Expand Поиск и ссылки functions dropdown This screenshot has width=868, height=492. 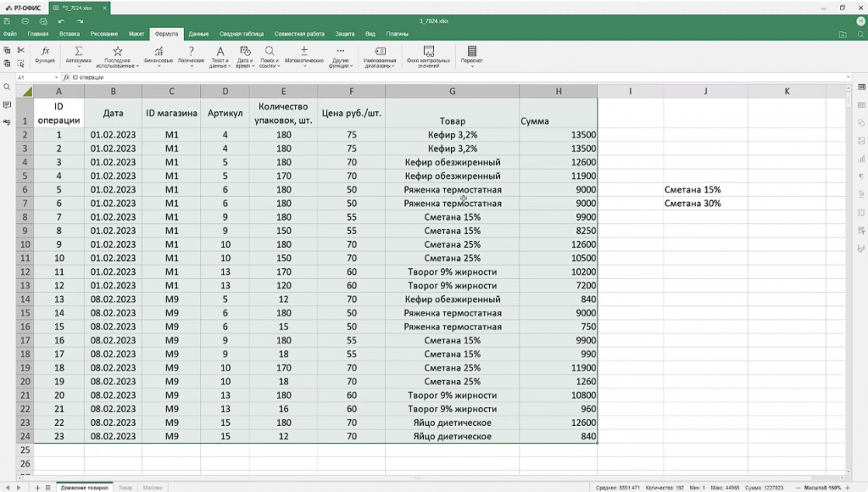[x=278, y=66]
